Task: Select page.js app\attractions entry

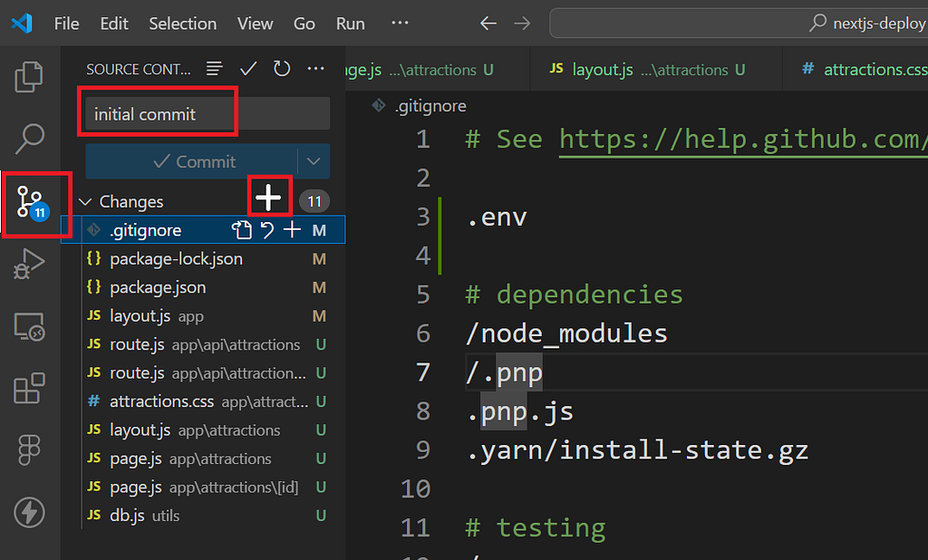Action: click(203, 459)
